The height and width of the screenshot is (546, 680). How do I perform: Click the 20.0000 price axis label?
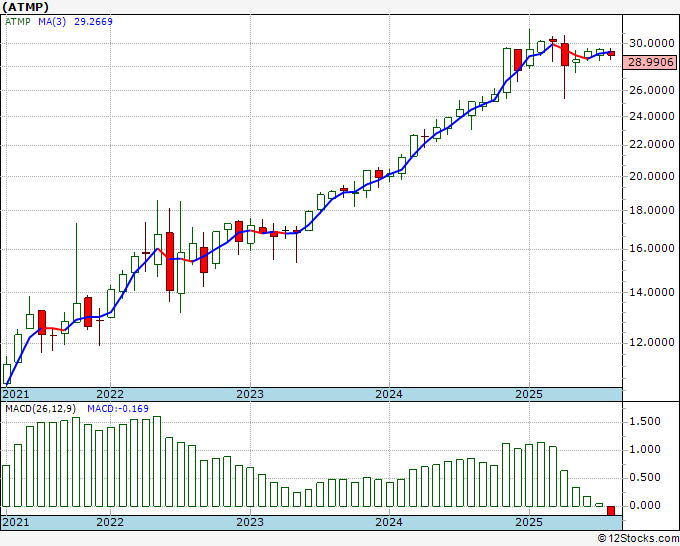click(x=652, y=176)
